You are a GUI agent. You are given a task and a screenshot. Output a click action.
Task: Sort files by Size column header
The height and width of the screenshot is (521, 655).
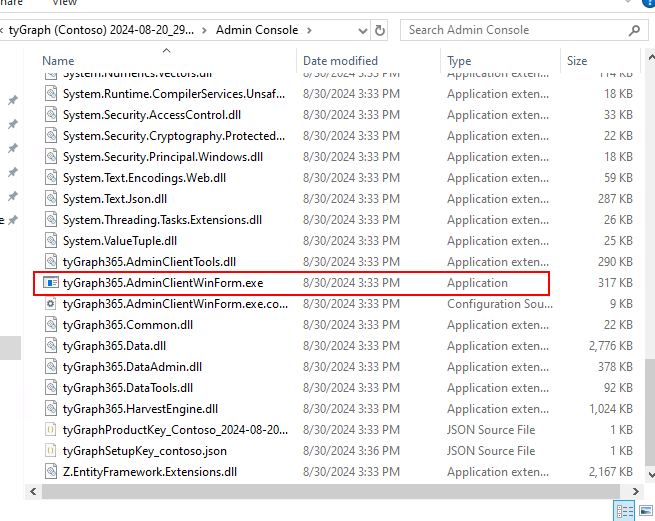point(577,61)
